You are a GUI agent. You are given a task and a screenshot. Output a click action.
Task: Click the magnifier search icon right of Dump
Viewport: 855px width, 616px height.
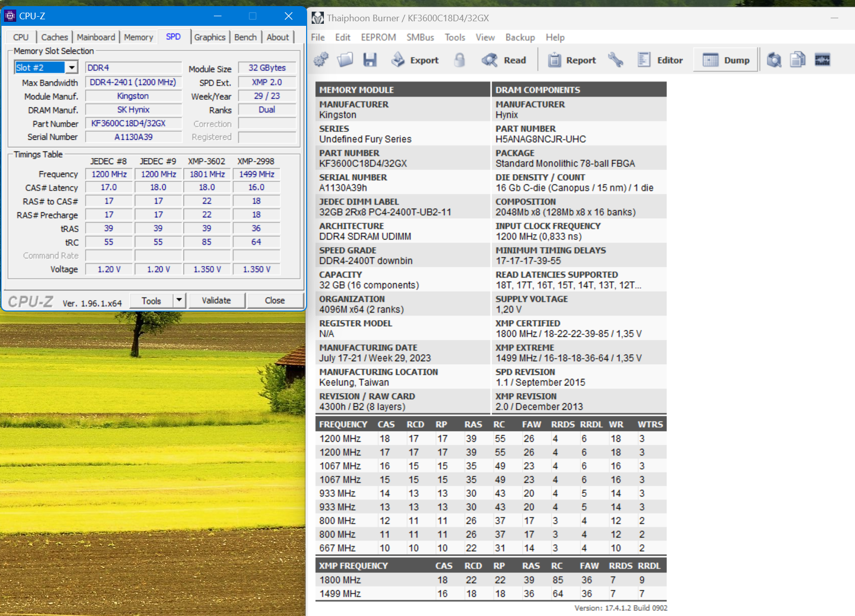click(x=774, y=60)
